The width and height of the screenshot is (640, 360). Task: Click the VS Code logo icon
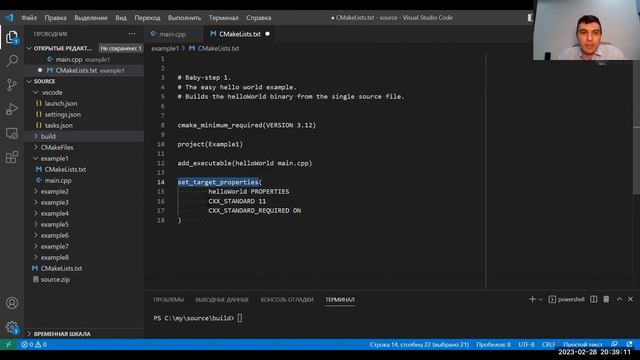(x=9, y=18)
